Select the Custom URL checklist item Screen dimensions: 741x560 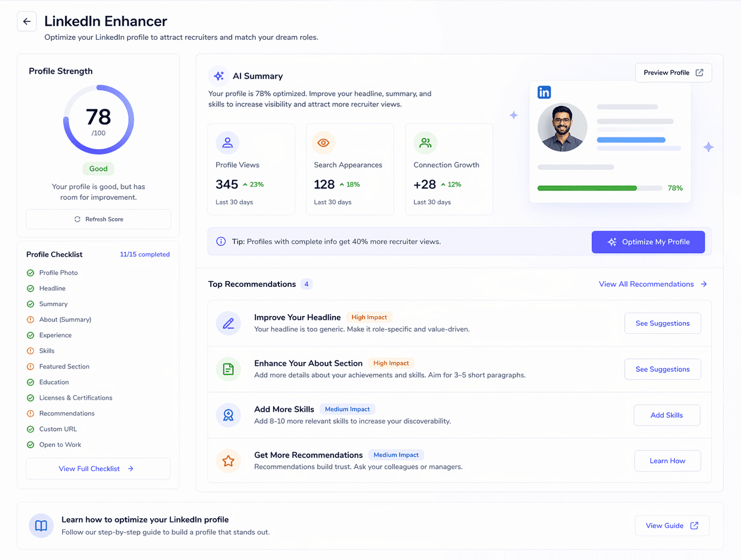pos(58,429)
